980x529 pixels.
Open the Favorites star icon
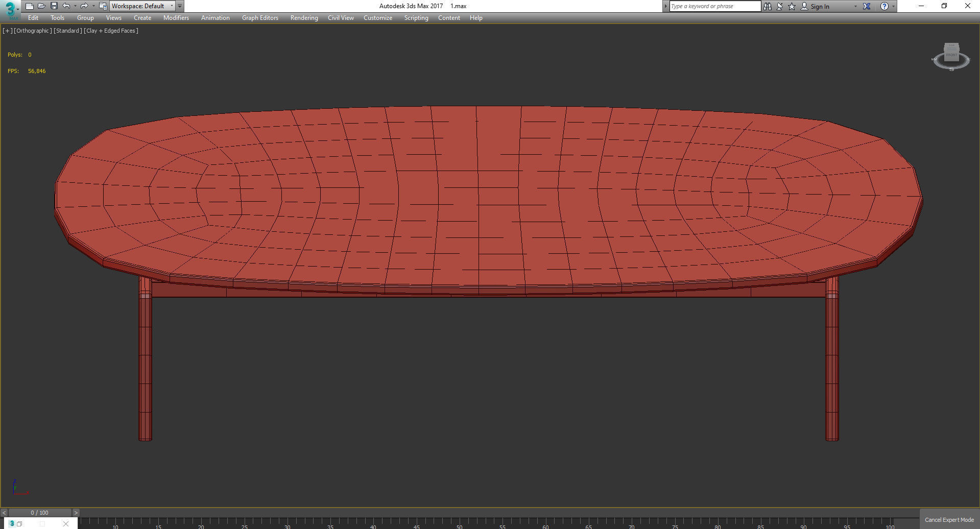coord(792,6)
